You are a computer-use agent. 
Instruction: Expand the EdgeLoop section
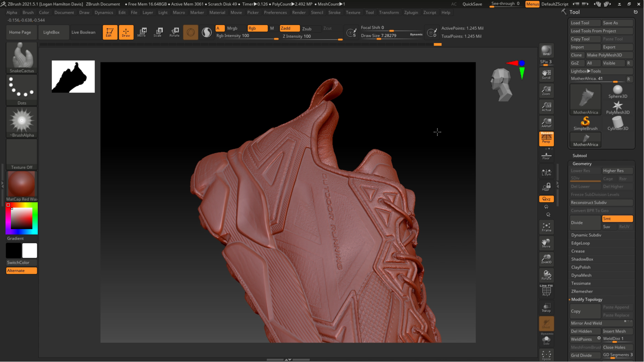click(x=580, y=243)
